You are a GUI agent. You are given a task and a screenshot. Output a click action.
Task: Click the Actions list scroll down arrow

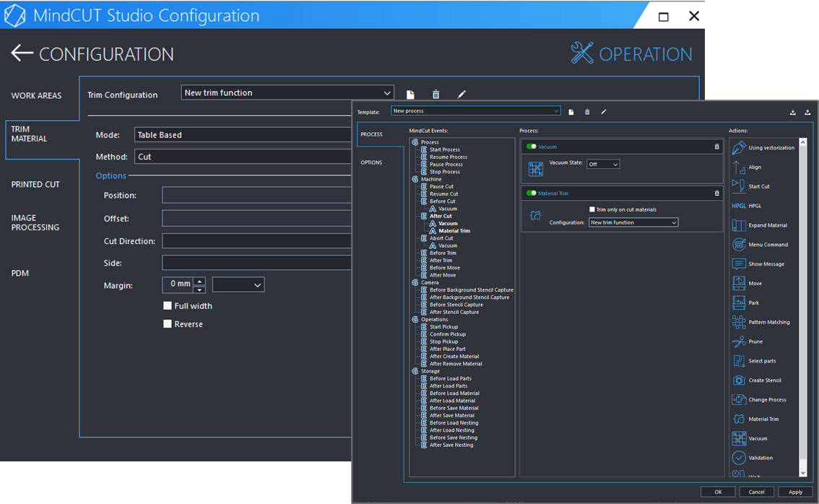(803, 473)
